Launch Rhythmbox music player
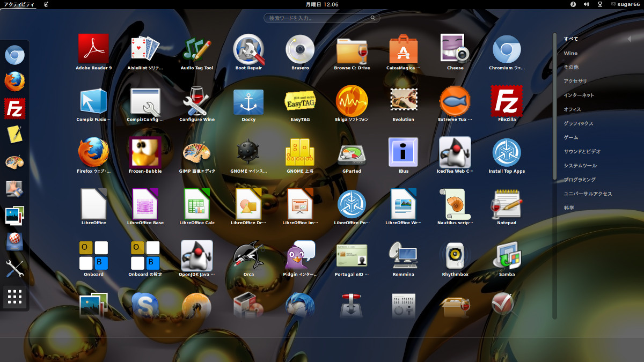This screenshot has height=362, width=644. pyautogui.click(x=455, y=255)
